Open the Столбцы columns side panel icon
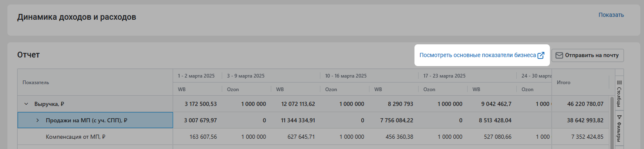Viewport: 644px width, 149px height. point(619,93)
